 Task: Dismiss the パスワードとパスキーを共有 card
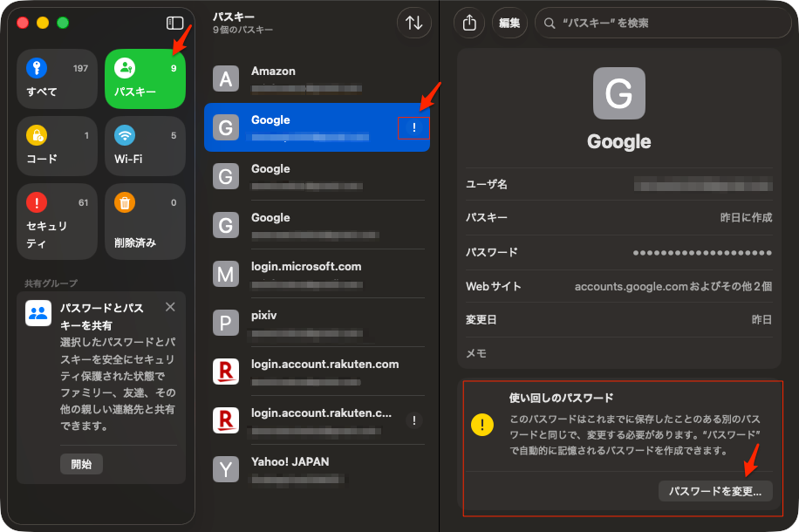point(170,307)
